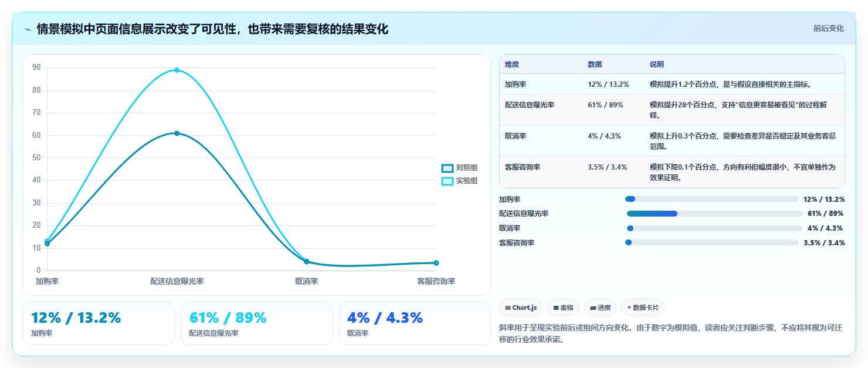
Task: Click the 客服咨询率 cell in the table
Action: [523, 167]
